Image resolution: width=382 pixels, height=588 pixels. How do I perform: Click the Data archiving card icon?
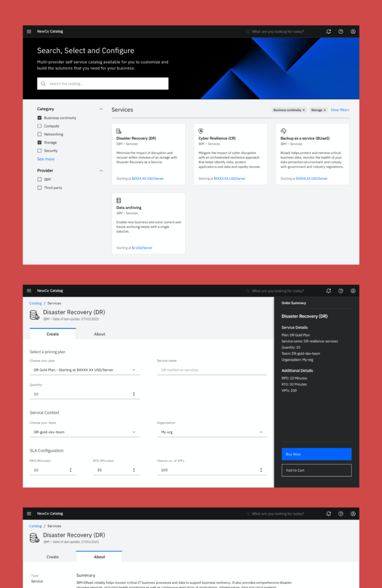(x=119, y=200)
